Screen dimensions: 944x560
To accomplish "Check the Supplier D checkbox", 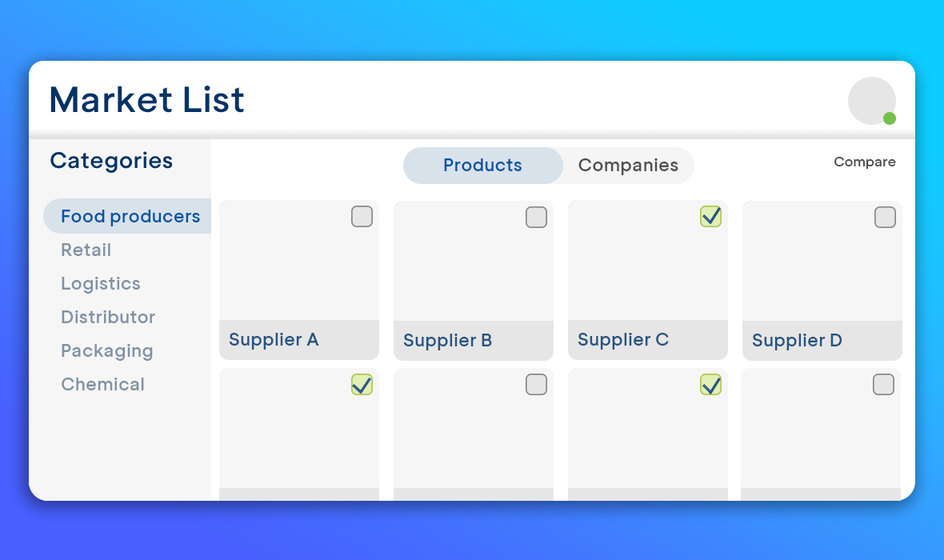I will 885,217.
